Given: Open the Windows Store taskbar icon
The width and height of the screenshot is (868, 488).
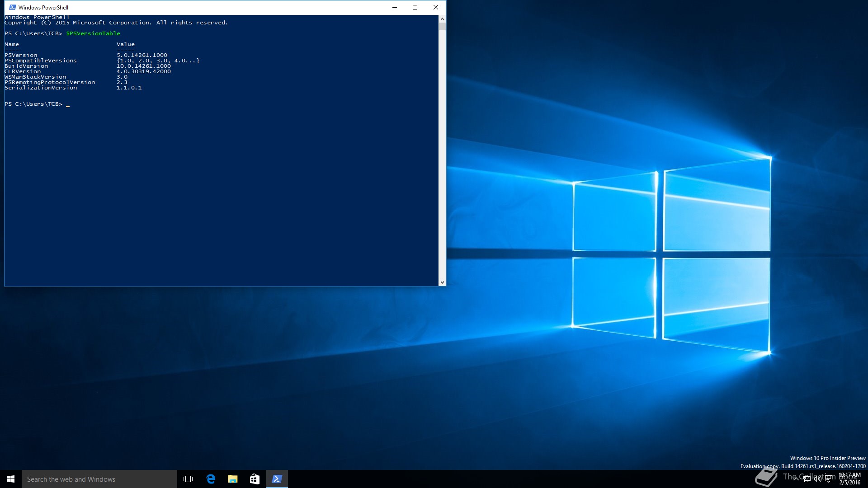Looking at the screenshot, I should [255, 479].
